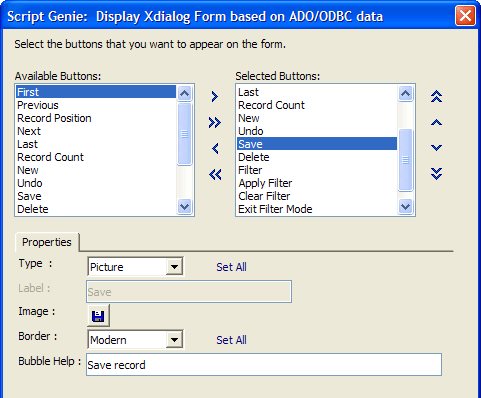Select Filter in Selected Buttons list

pos(317,170)
